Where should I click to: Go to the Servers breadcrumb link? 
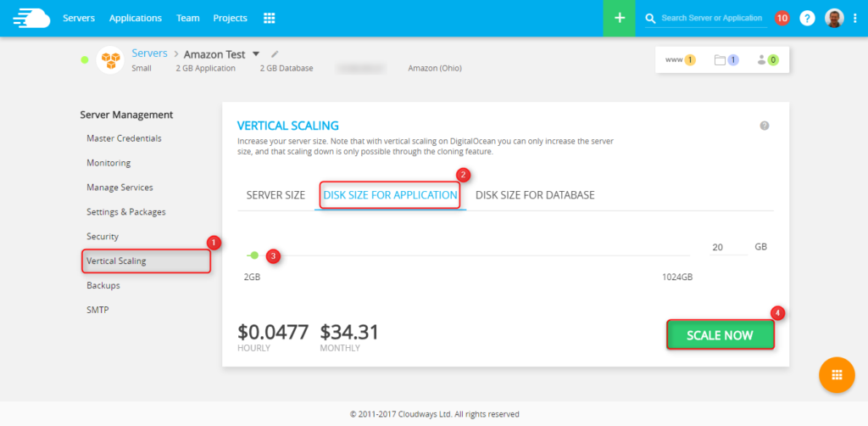[x=149, y=53]
